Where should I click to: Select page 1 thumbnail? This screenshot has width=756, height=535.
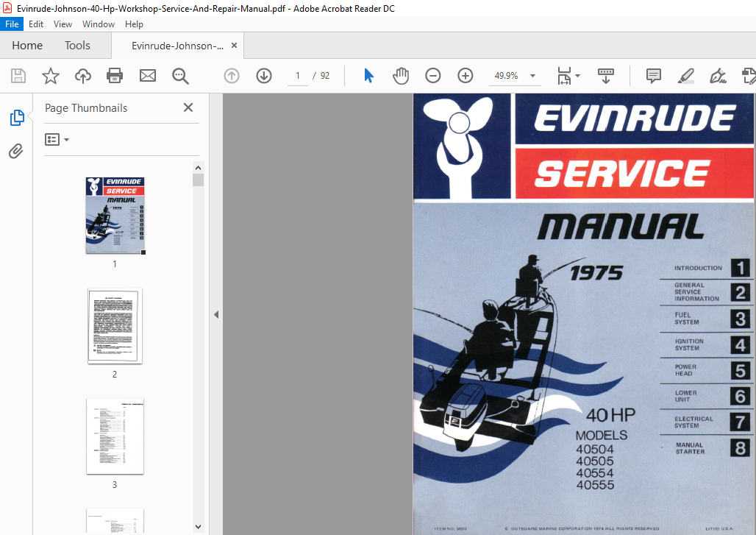pyautogui.click(x=115, y=215)
